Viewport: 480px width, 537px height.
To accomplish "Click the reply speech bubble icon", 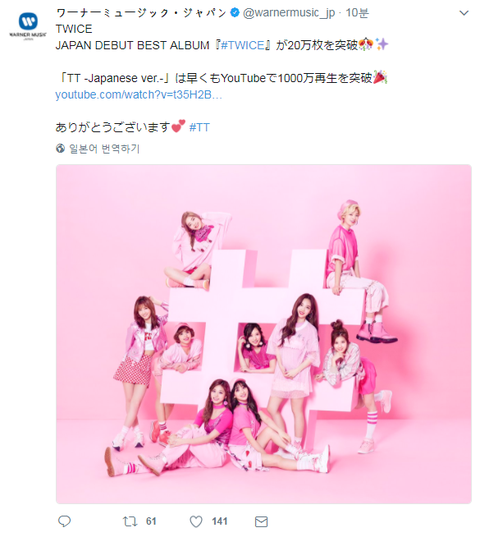I will coord(64,521).
